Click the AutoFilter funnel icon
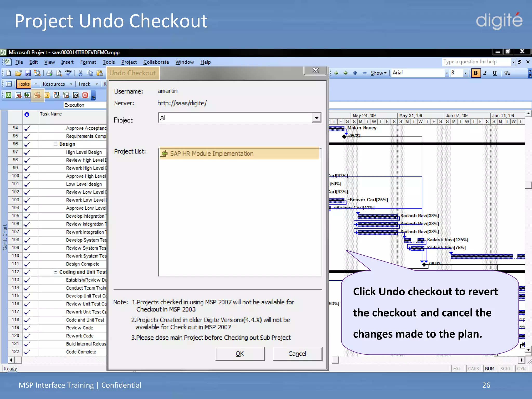 [507, 73]
